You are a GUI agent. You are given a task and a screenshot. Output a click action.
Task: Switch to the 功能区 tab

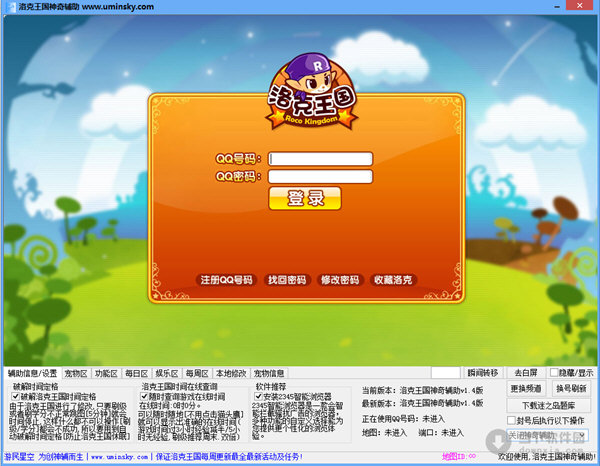tap(106, 373)
